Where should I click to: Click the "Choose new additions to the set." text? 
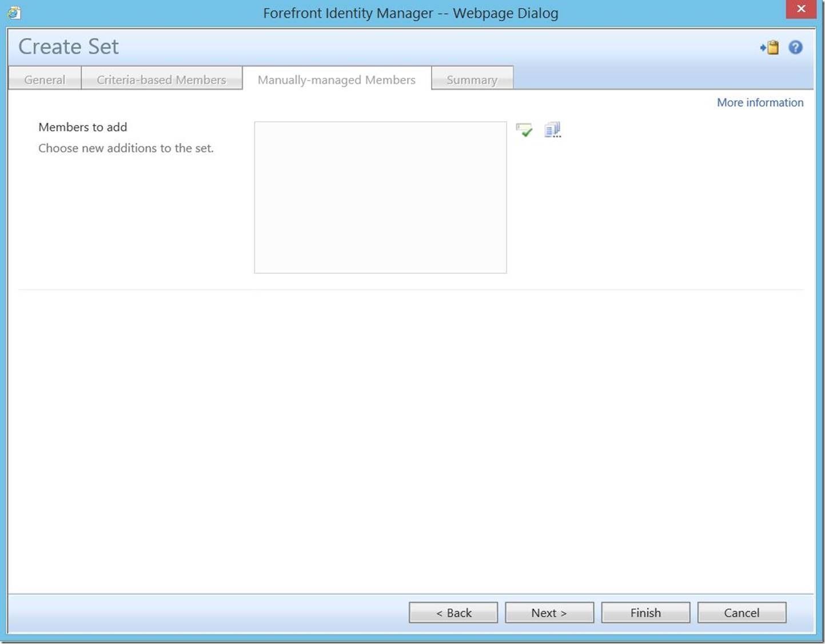click(x=126, y=148)
